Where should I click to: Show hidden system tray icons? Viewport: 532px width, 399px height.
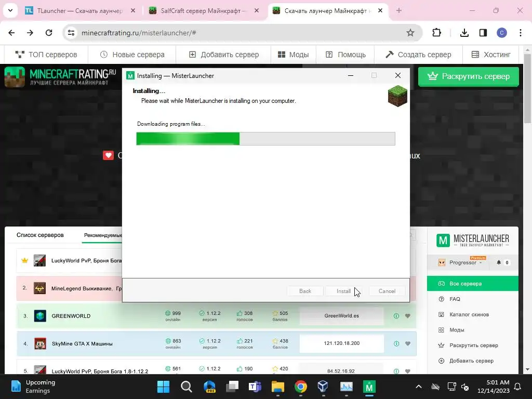[x=419, y=387]
